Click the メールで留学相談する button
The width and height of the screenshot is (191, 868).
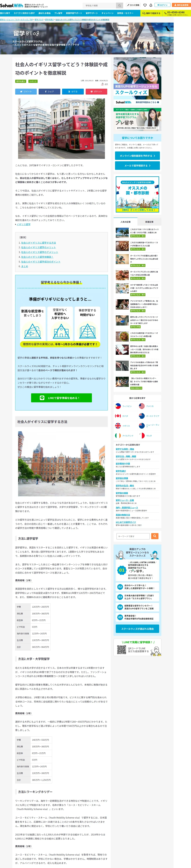pos(137,165)
